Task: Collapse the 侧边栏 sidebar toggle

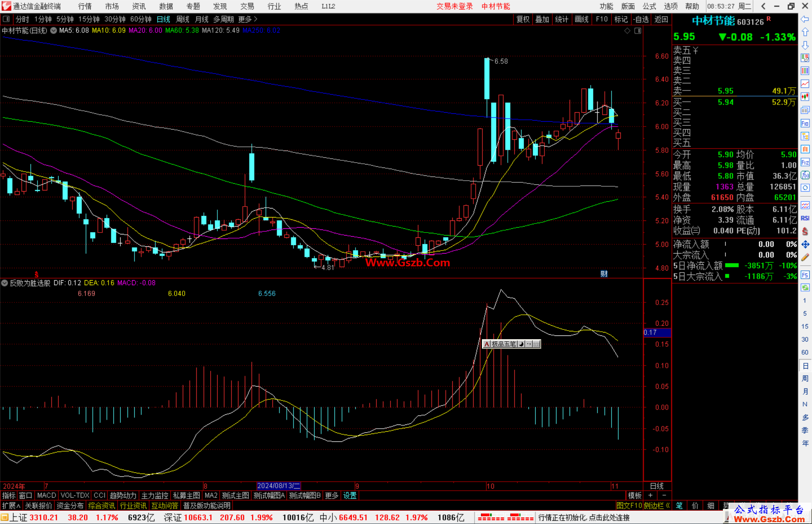Action: coord(657,506)
